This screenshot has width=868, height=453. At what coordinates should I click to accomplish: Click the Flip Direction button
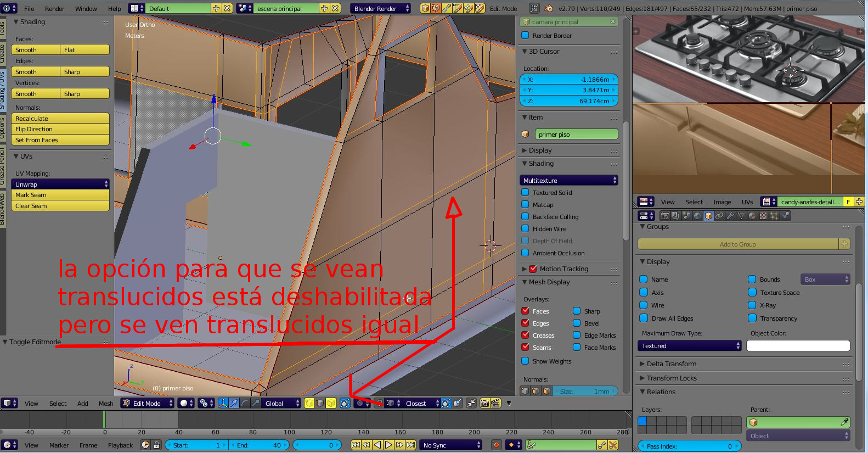tap(60, 129)
